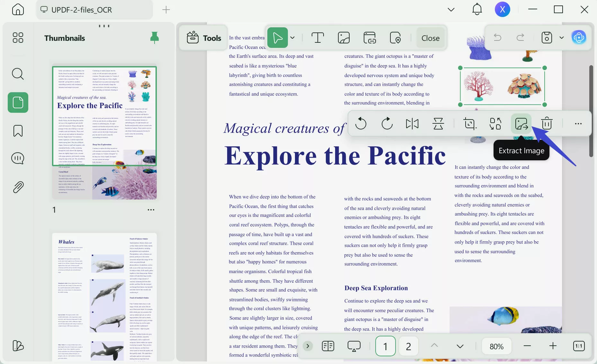Toggle presentation mode at the bottom

tap(354, 346)
